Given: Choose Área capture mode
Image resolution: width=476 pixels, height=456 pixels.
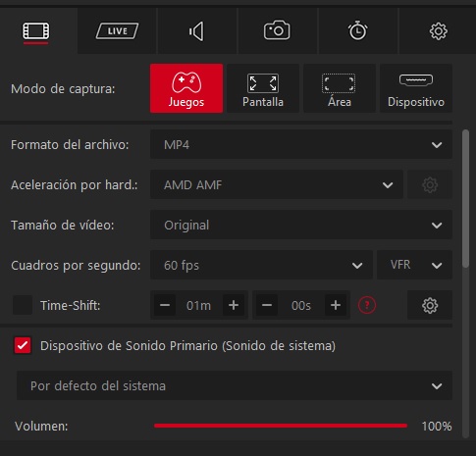Looking at the screenshot, I should pos(340,88).
